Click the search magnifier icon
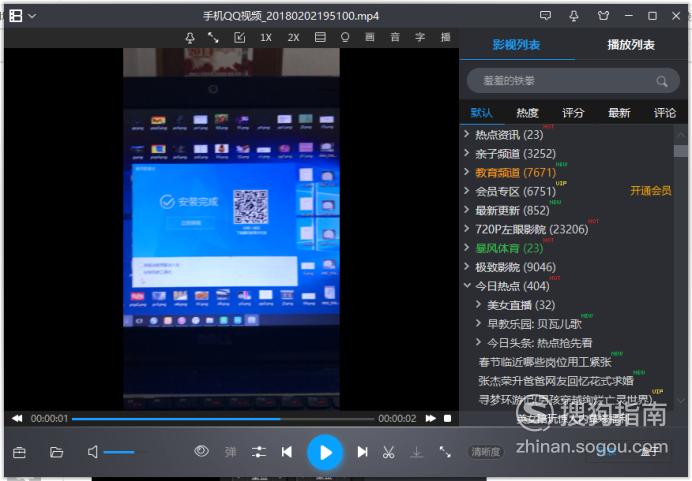 pos(662,81)
